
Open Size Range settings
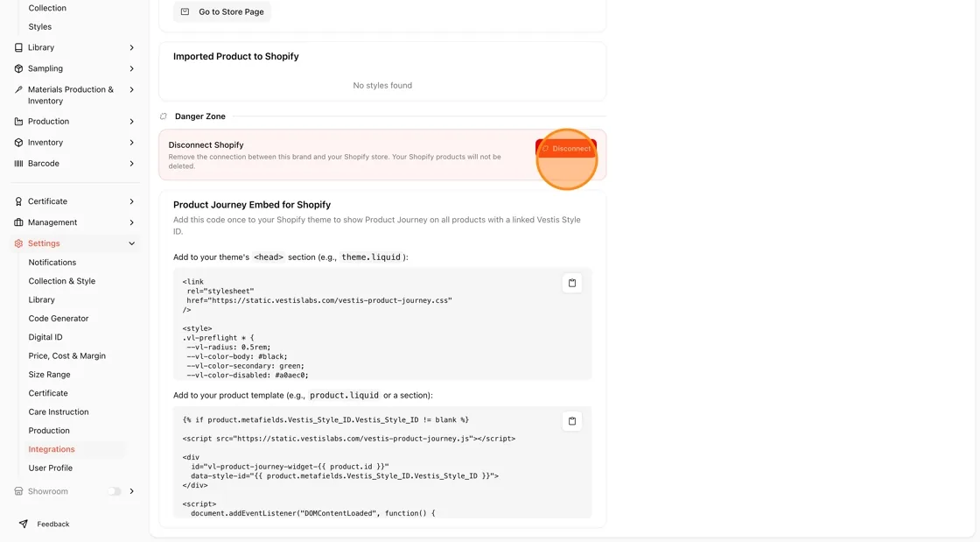(49, 375)
